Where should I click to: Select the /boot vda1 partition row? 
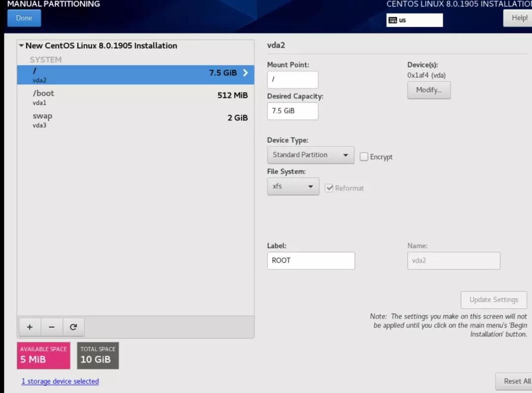(135, 98)
